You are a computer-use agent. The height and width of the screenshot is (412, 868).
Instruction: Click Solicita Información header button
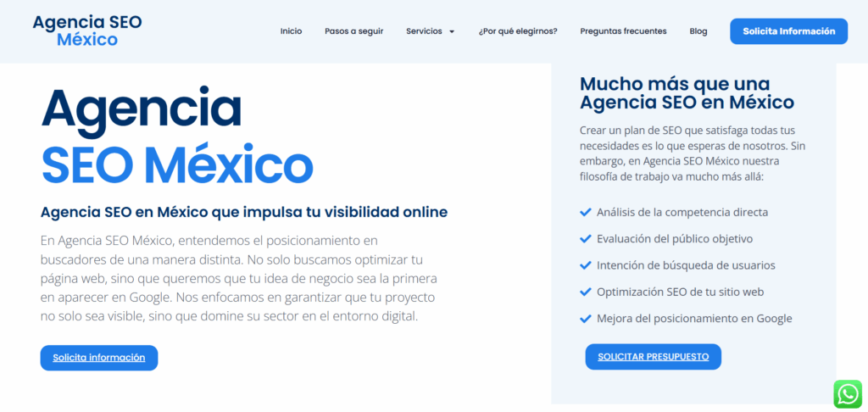click(788, 31)
